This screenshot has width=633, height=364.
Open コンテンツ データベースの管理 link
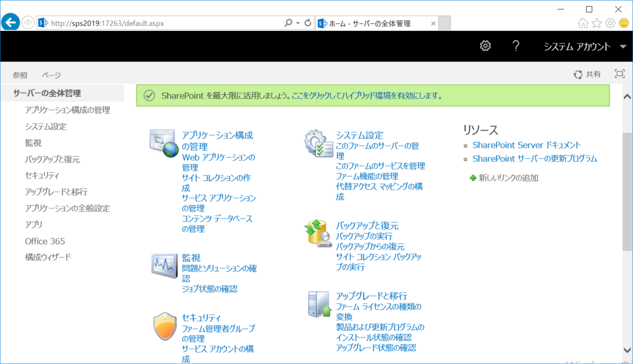click(217, 224)
